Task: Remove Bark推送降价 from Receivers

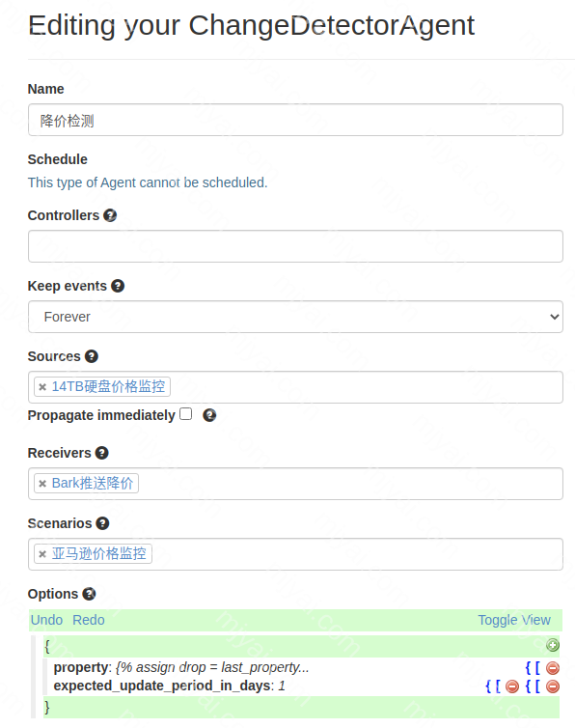Action: [42, 484]
